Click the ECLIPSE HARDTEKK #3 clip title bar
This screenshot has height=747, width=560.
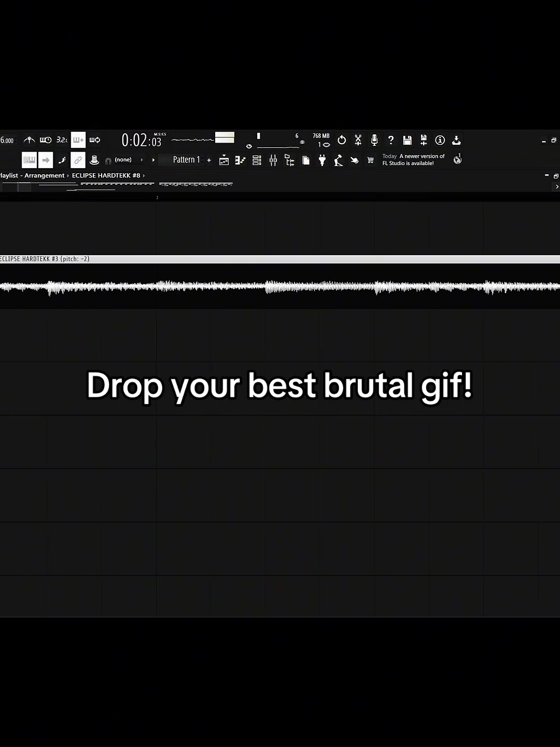[x=280, y=259]
